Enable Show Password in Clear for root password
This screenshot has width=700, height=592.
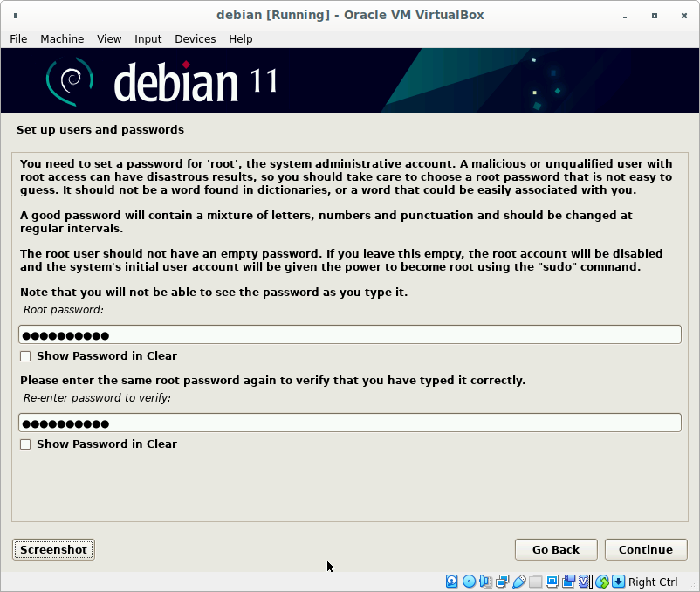point(25,356)
